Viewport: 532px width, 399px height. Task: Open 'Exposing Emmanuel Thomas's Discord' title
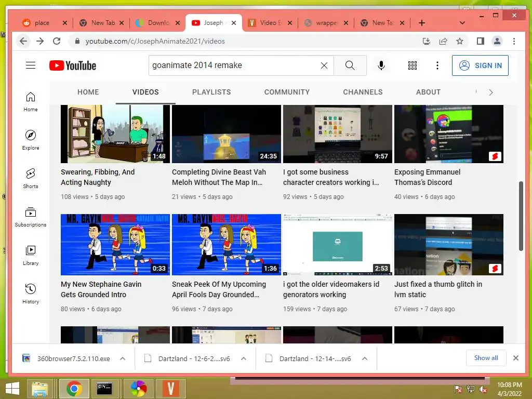(427, 177)
